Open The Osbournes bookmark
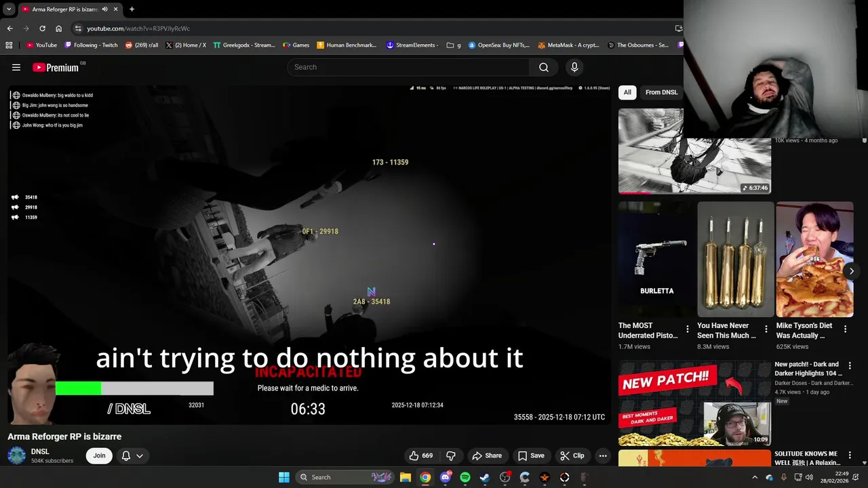Viewport: 868px width, 488px height. click(x=638, y=45)
